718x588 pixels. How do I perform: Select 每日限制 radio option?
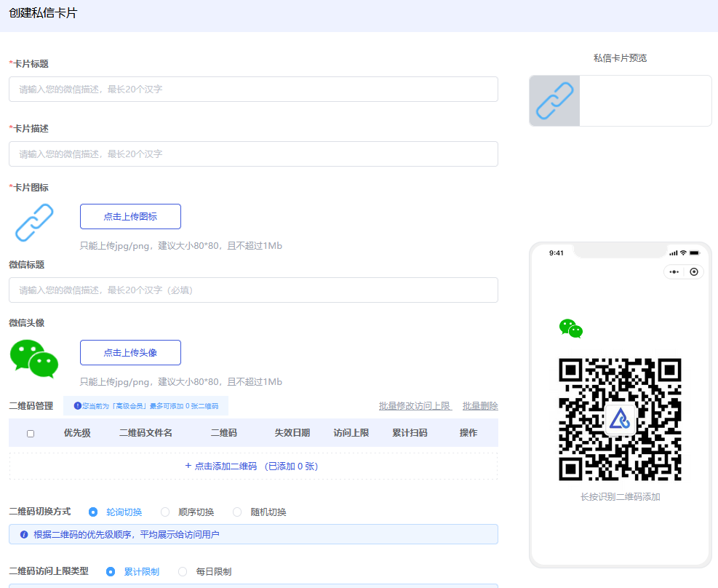(x=183, y=571)
